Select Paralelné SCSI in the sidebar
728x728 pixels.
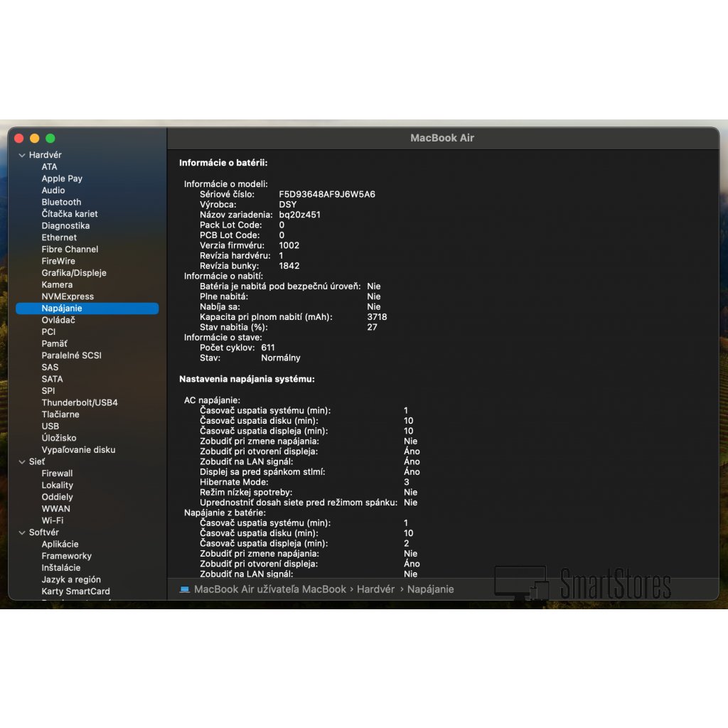[71, 355]
